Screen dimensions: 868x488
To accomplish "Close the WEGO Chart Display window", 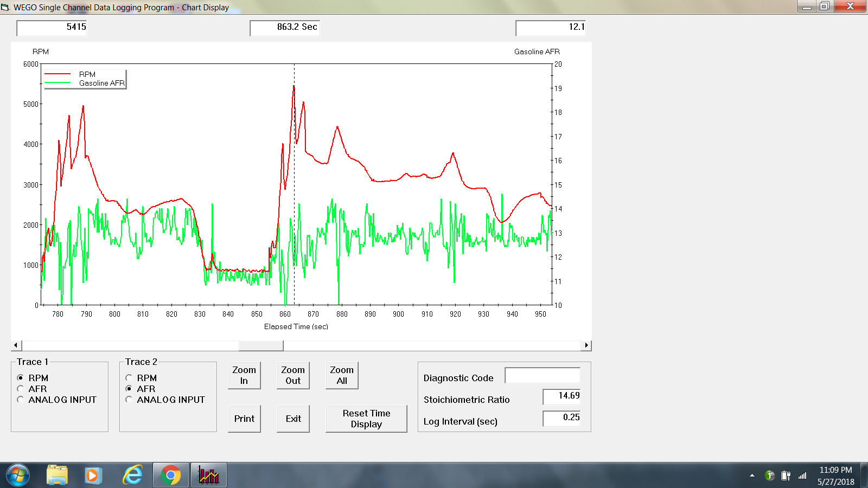I will pos(850,6).
